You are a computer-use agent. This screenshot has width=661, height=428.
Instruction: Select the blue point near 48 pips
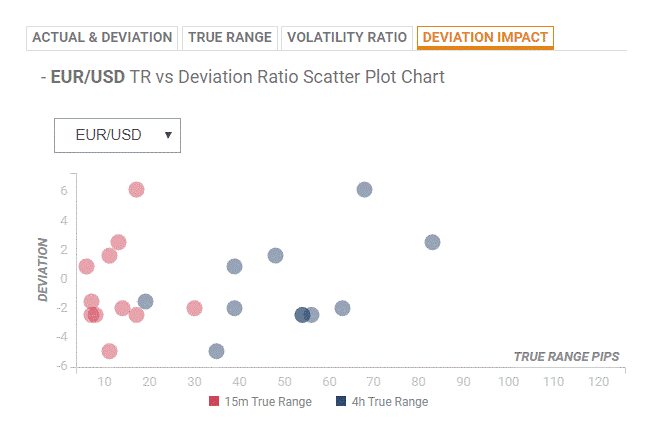click(275, 256)
